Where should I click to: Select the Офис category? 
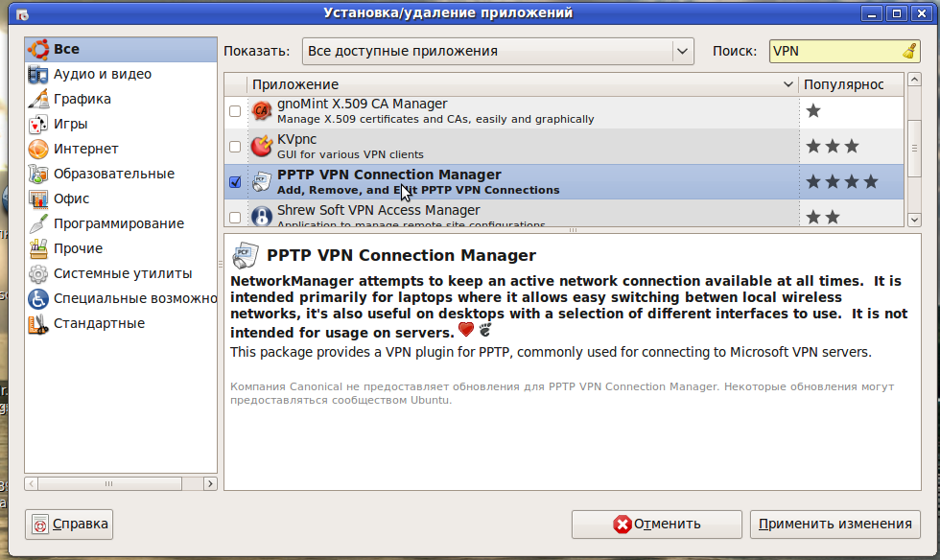pos(121,199)
